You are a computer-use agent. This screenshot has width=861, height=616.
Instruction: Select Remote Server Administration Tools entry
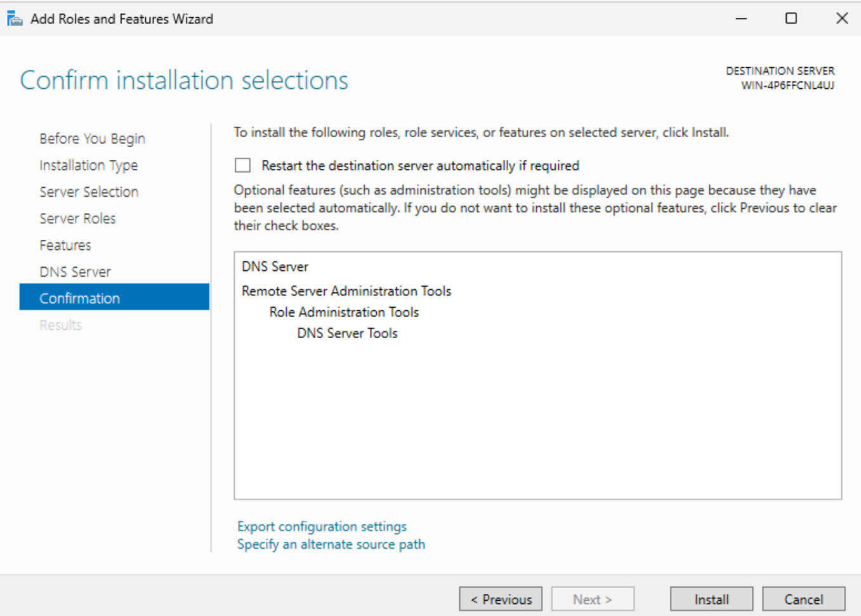point(346,291)
